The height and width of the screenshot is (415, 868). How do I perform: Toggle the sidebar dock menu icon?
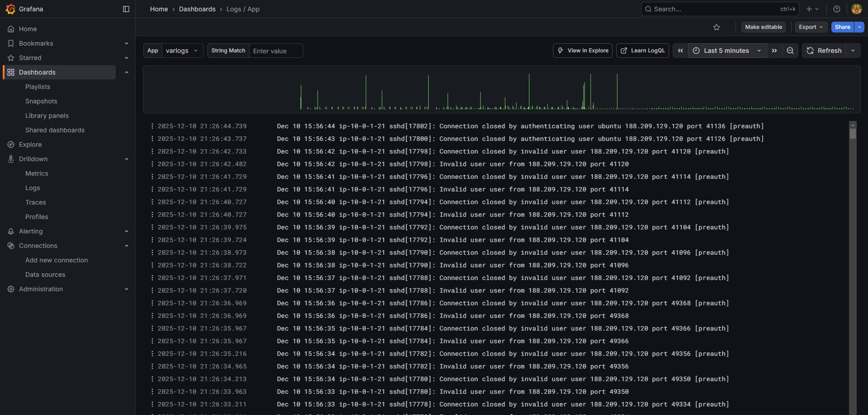click(x=126, y=9)
